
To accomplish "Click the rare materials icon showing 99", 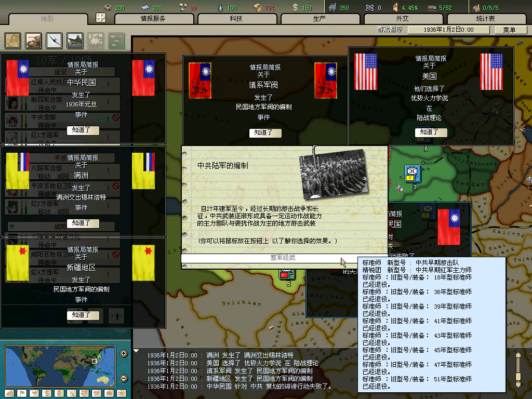I will [x=183, y=7].
